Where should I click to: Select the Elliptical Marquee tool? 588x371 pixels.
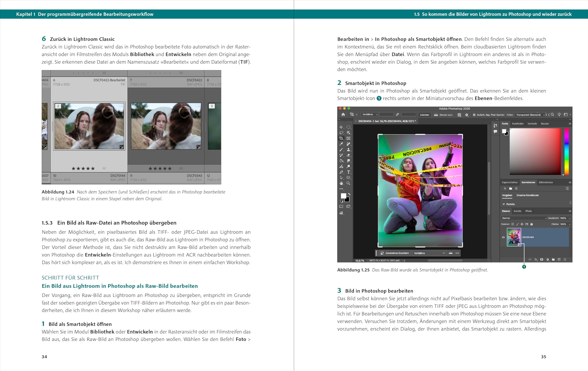point(348,127)
